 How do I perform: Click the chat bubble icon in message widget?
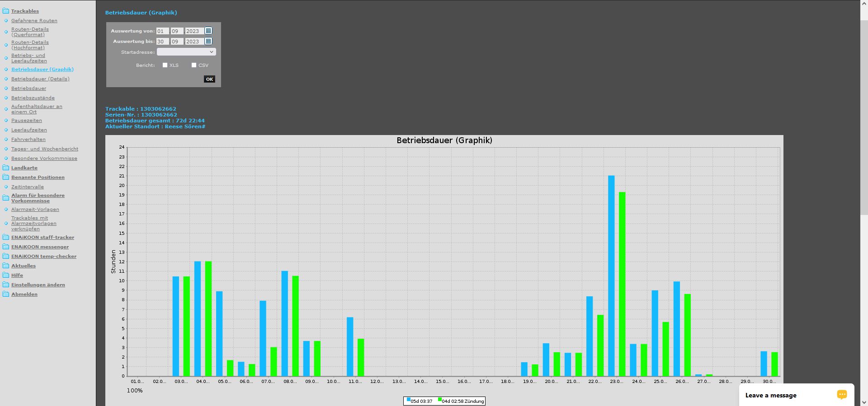point(841,395)
